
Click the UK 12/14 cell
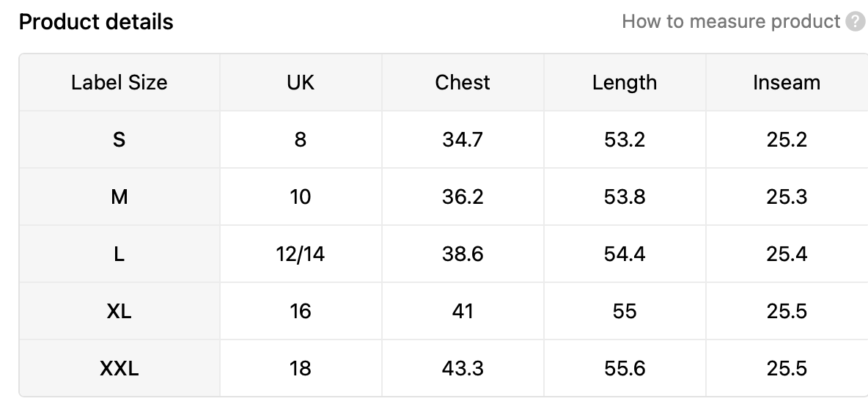point(301,254)
